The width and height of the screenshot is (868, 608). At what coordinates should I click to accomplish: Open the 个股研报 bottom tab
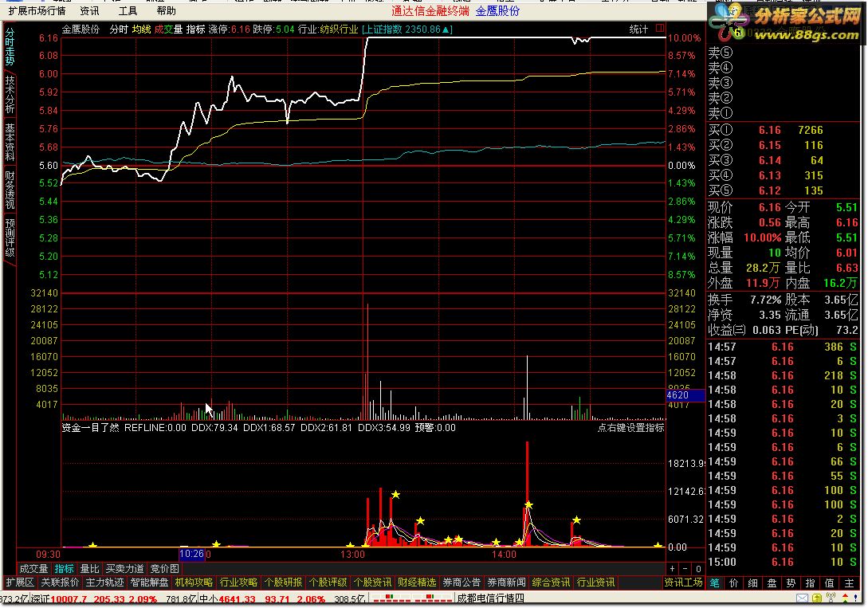(x=284, y=583)
